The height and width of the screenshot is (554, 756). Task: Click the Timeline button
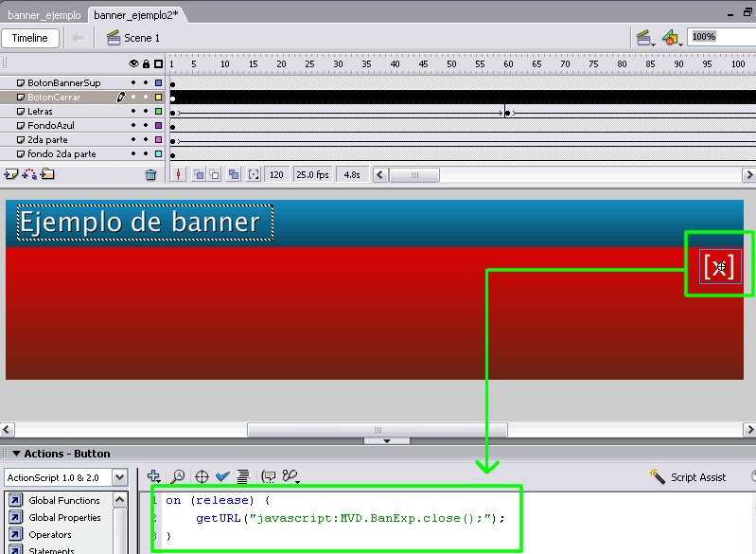[x=30, y=38]
